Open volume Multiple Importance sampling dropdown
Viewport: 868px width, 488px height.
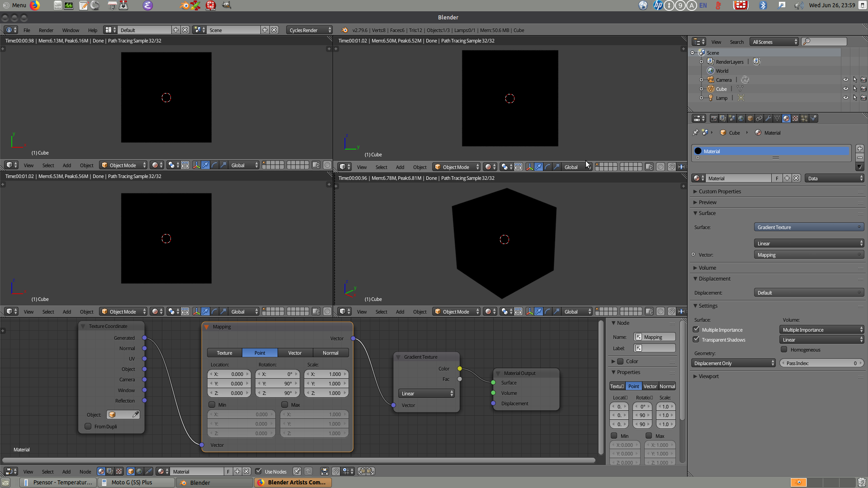[822, 330]
